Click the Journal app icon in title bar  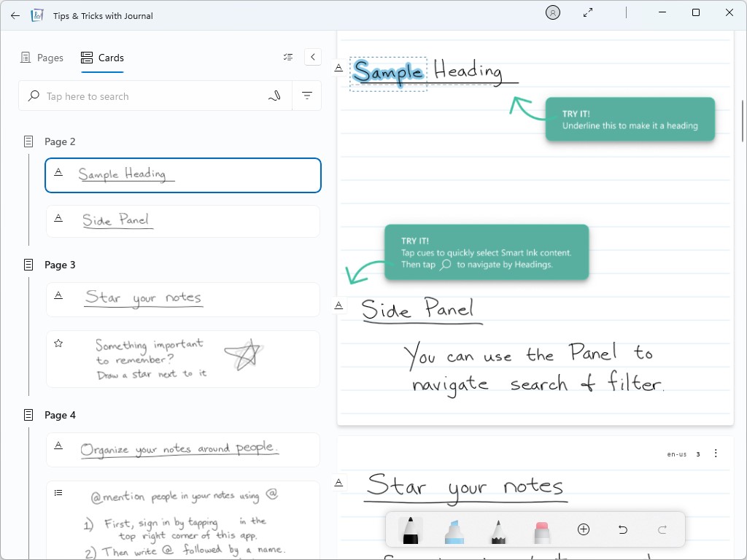37,15
